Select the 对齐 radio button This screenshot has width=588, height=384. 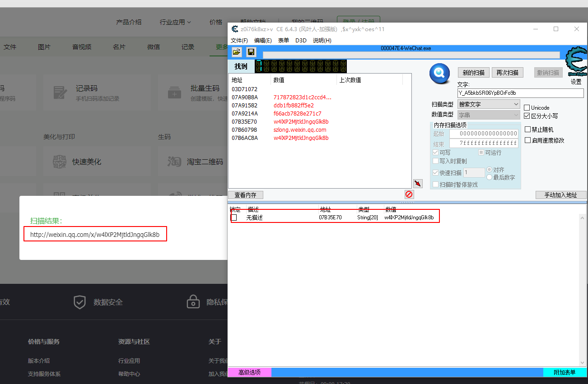pyautogui.click(x=489, y=170)
